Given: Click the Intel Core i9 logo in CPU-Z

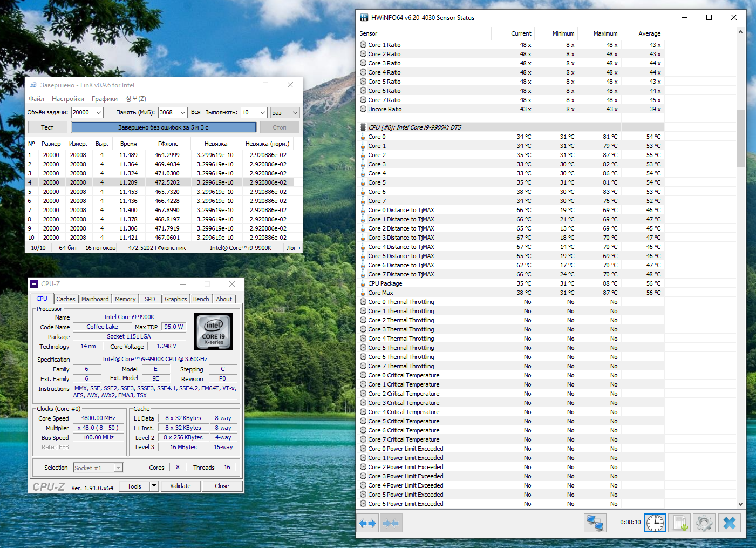Looking at the screenshot, I should pyautogui.click(x=213, y=331).
